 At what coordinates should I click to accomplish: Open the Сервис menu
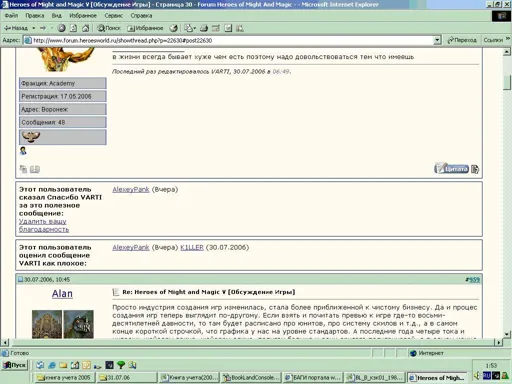coord(113,15)
